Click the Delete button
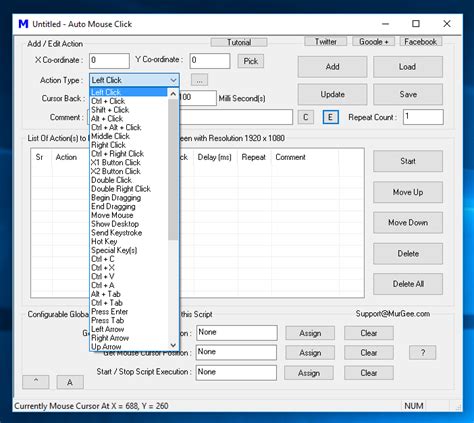Image resolution: width=474 pixels, height=423 pixels. pyautogui.click(x=408, y=254)
